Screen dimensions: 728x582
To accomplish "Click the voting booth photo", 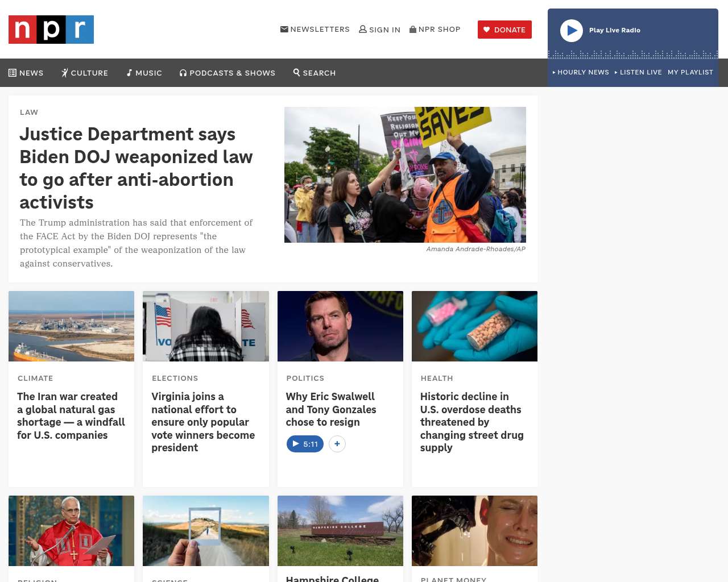I will [x=206, y=326].
